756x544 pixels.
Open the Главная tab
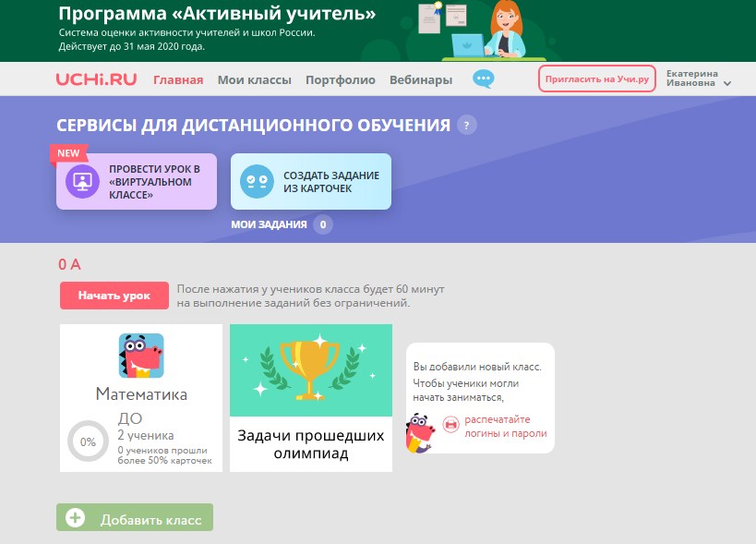[x=178, y=80]
